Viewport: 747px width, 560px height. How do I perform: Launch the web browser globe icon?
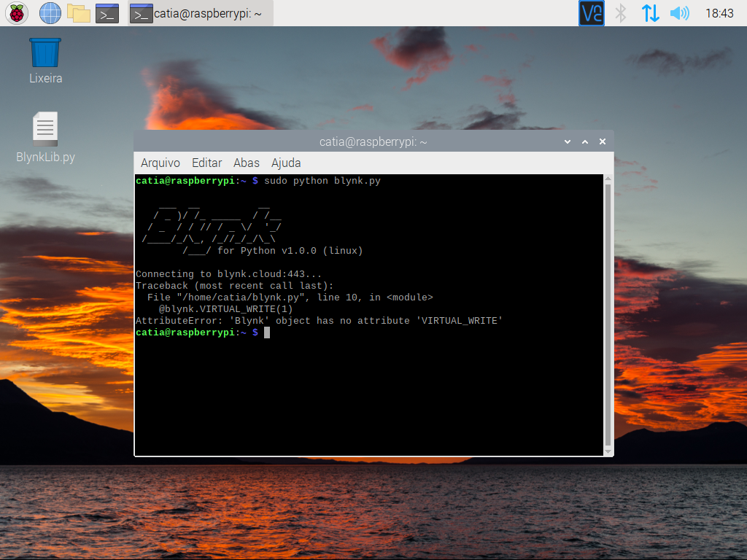(x=50, y=13)
